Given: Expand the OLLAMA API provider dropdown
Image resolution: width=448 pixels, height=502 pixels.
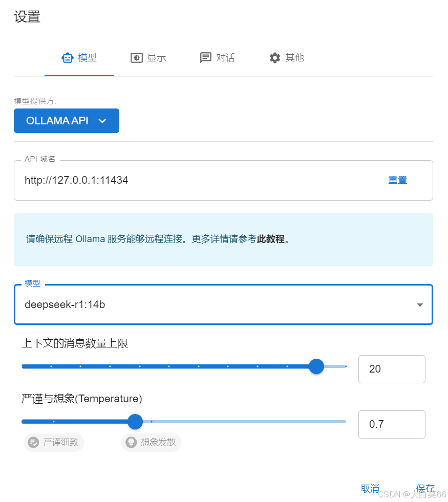Looking at the screenshot, I should 67,121.
